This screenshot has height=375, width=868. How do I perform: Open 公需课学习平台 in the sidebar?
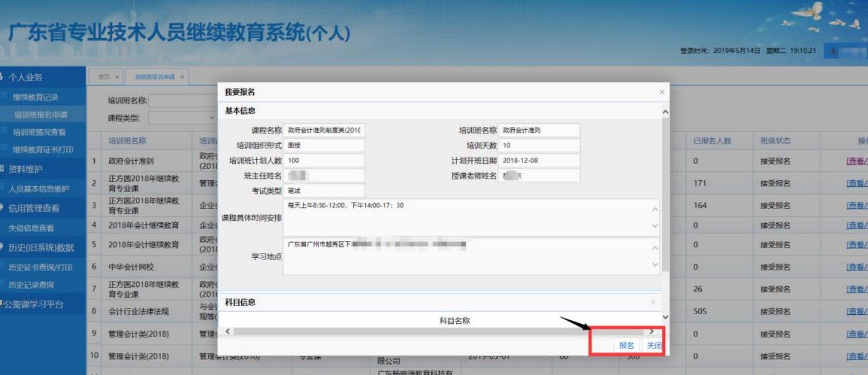click(x=35, y=305)
